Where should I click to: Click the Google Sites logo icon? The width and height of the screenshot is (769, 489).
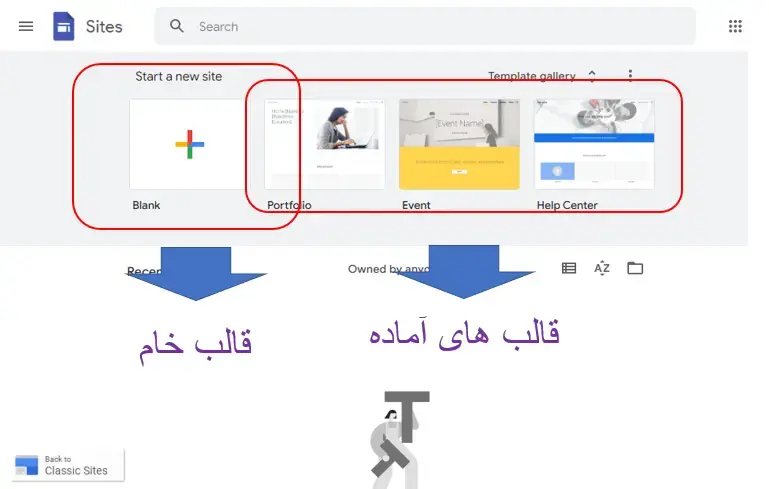coord(64,26)
